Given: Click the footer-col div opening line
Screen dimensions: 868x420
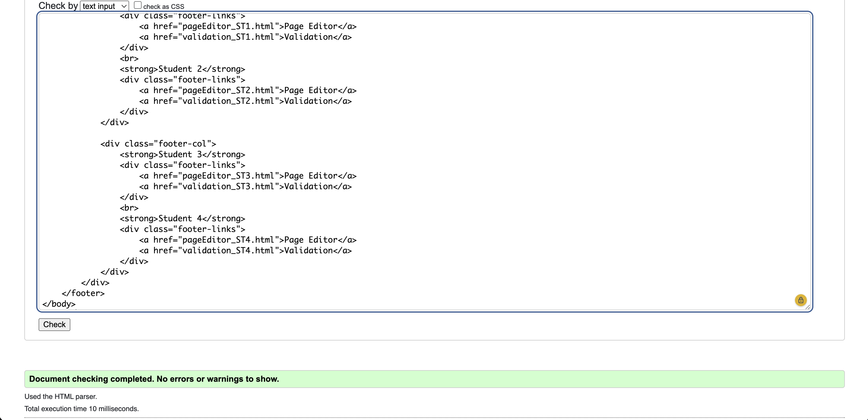Looking at the screenshot, I should (158, 144).
